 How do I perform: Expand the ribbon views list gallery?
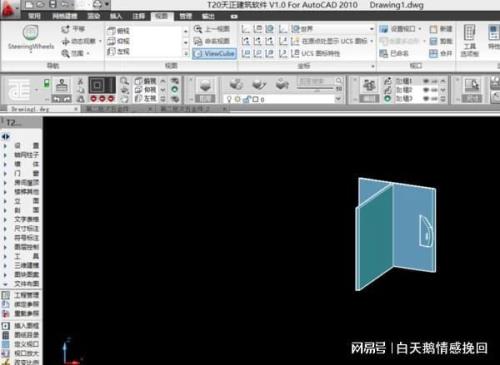click(186, 53)
